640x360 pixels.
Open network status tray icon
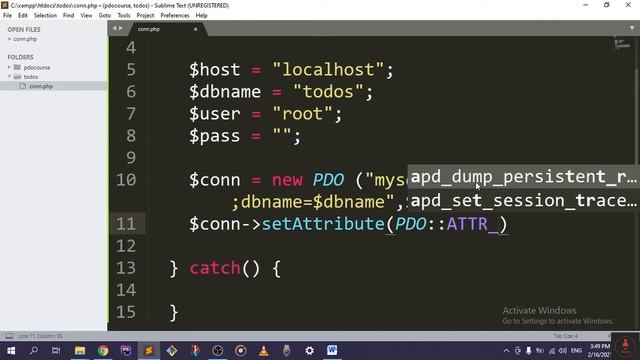551,351
